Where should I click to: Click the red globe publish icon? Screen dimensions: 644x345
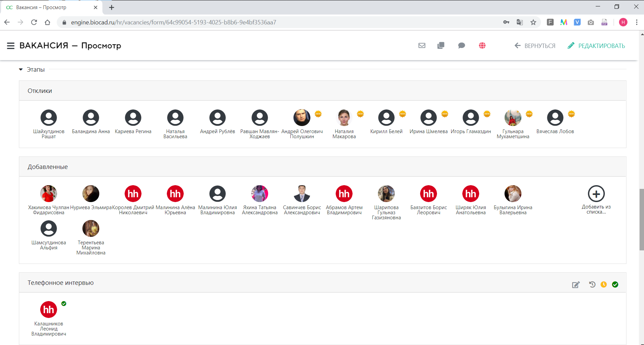click(482, 46)
